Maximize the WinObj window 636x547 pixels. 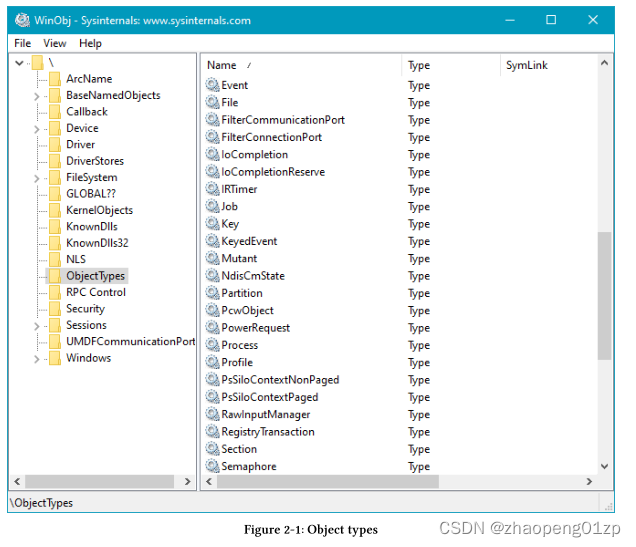[551, 20]
